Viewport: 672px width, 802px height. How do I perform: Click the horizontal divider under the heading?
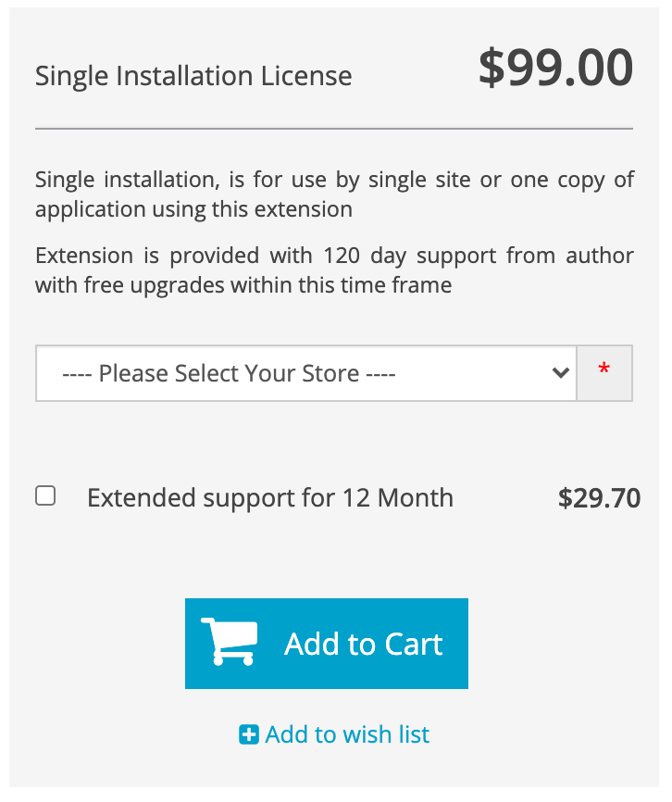coord(334,129)
